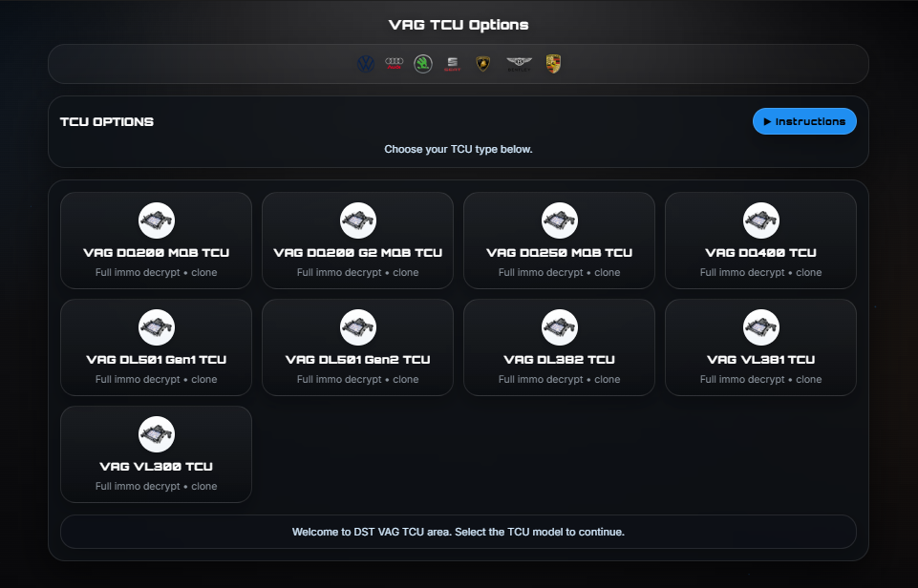The image size is (918, 588).
Task: Choose VAG DL501 Gen2 TCU
Action: [356, 346]
